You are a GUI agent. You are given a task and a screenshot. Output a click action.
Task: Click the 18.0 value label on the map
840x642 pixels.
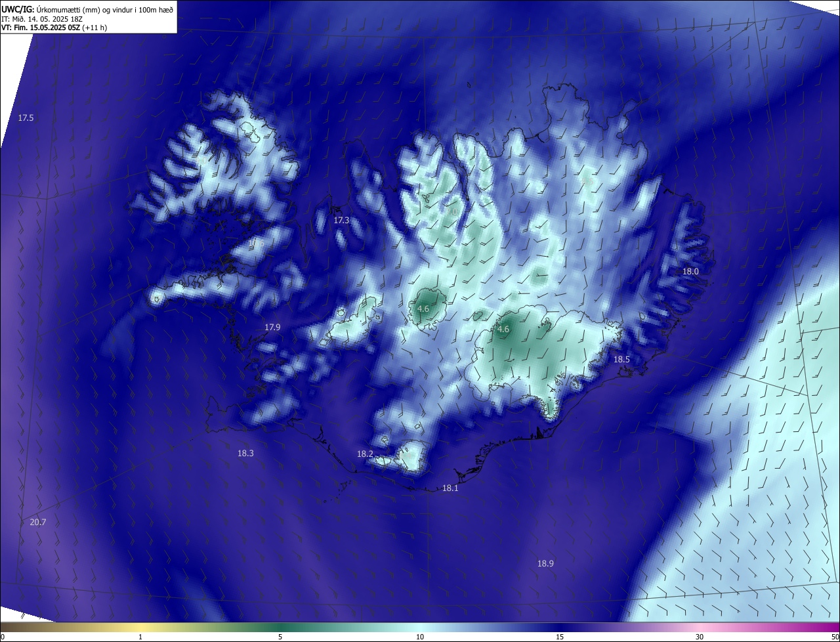point(690,272)
